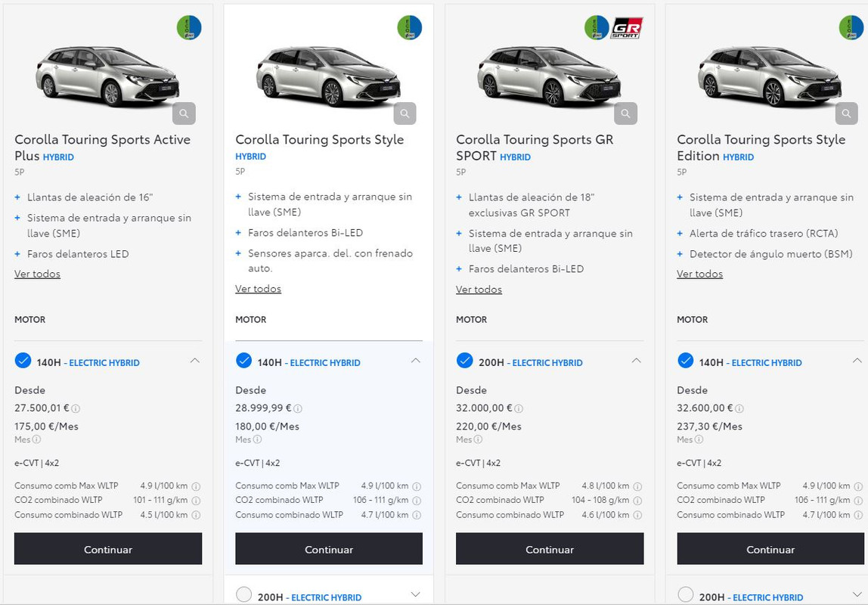Show info for GR SPORT Consumo comb Max WLTP

[637, 486]
